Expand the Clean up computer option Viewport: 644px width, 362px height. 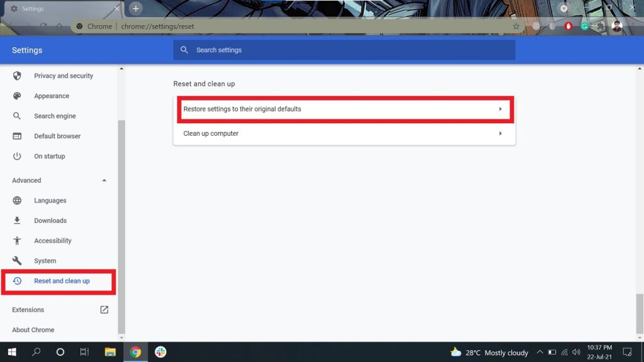click(x=343, y=134)
